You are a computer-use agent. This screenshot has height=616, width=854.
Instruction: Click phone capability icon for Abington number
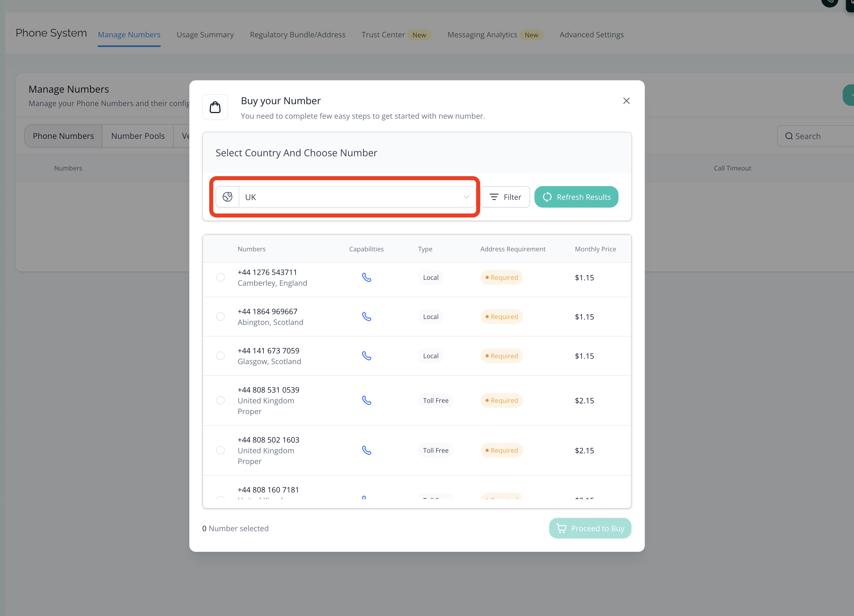point(366,317)
